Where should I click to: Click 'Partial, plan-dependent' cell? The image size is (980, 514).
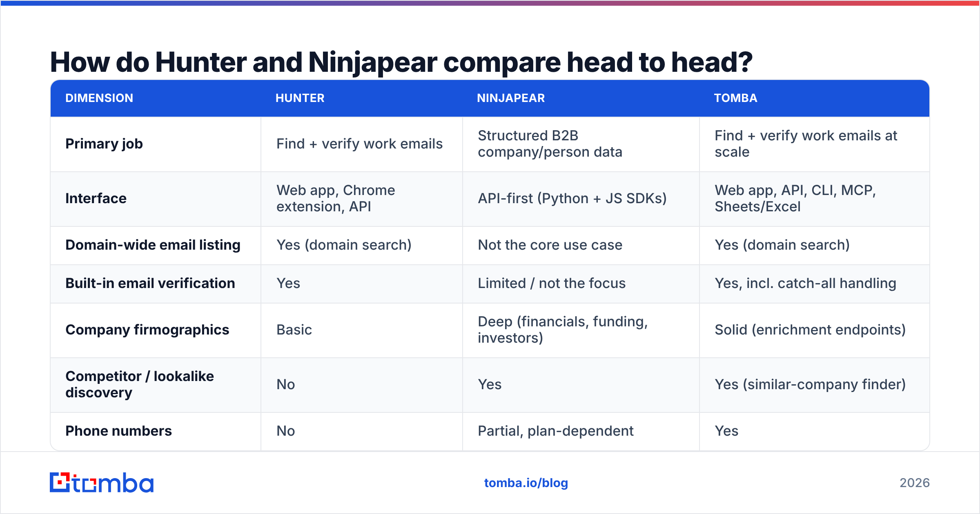coord(556,431)
